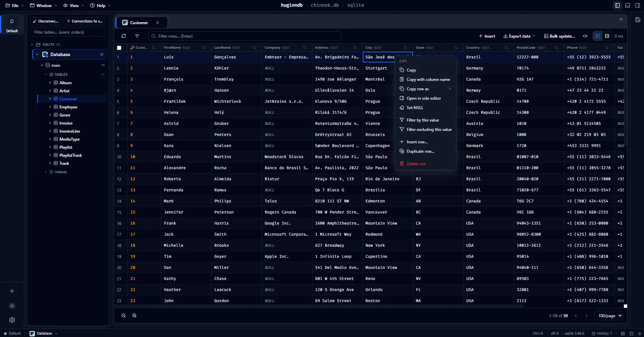
Task: Sort by PostalCode column arrows
Action: click(557, 48)
